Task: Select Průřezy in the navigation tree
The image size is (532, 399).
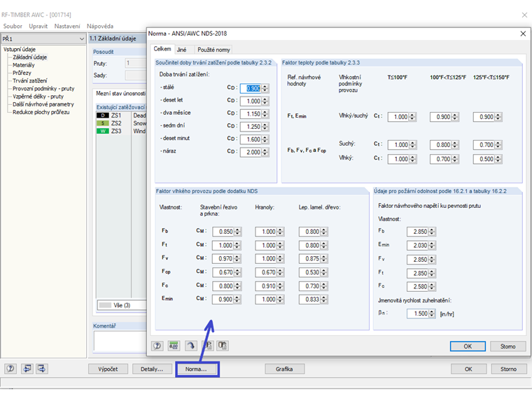Action: (22, 73)
